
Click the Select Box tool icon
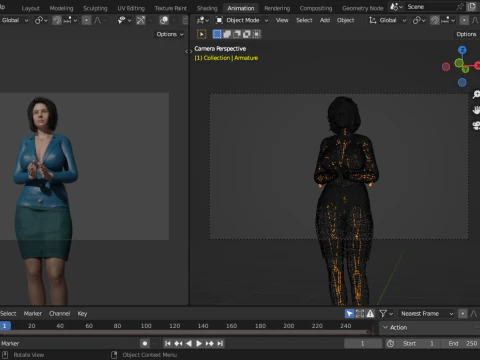pos(201,34)
